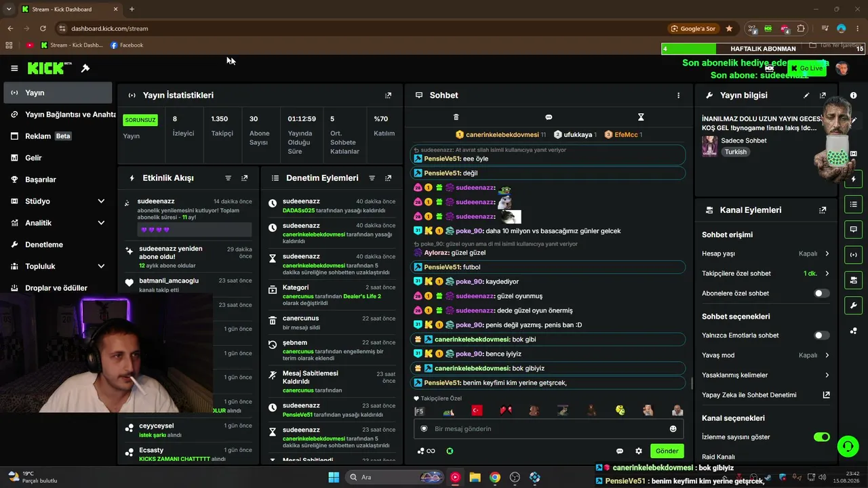Click the Google'a Sor button in address bar
This screenshot has width=868, height=488.
click(693, 28)
